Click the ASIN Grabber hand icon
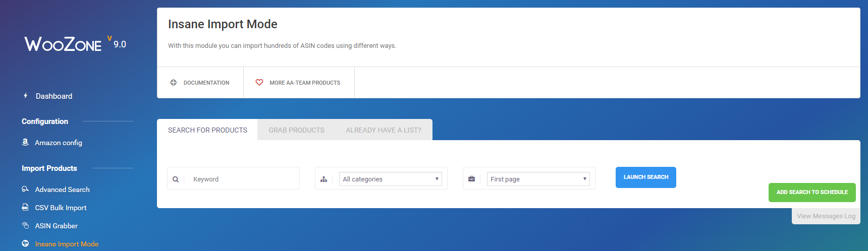Image resolution: width=868 pixels, height=251 pixels. [25, 226]
